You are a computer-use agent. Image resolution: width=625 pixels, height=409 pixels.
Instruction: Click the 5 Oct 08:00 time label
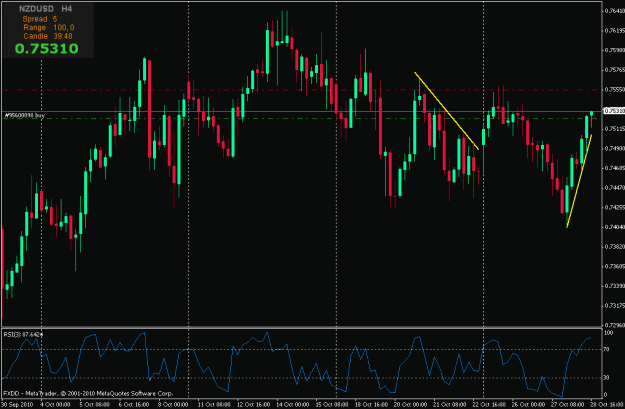95,405
